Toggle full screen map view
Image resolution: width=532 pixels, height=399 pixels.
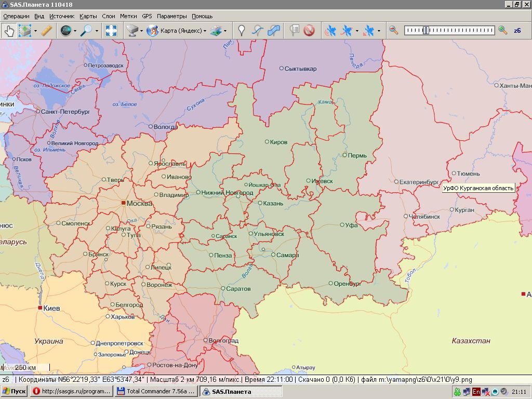tap(111, 31)
